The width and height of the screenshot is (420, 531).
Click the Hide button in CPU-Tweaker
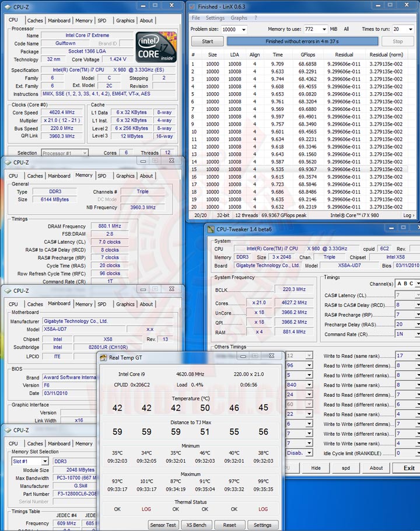(x=316, y=468)
